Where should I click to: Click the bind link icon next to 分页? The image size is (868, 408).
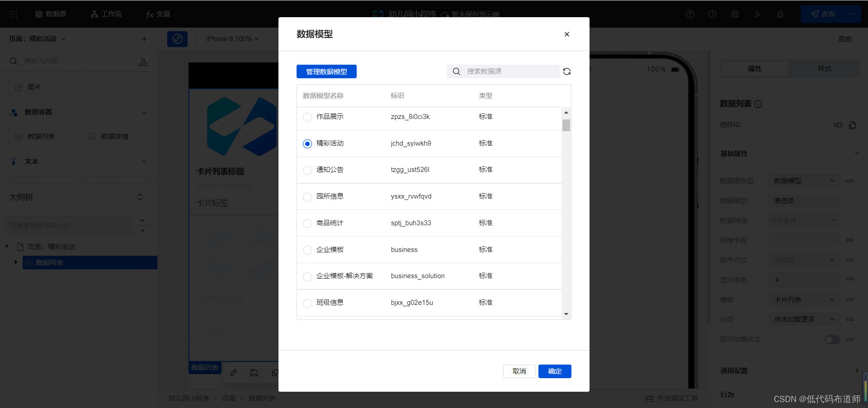850,319
